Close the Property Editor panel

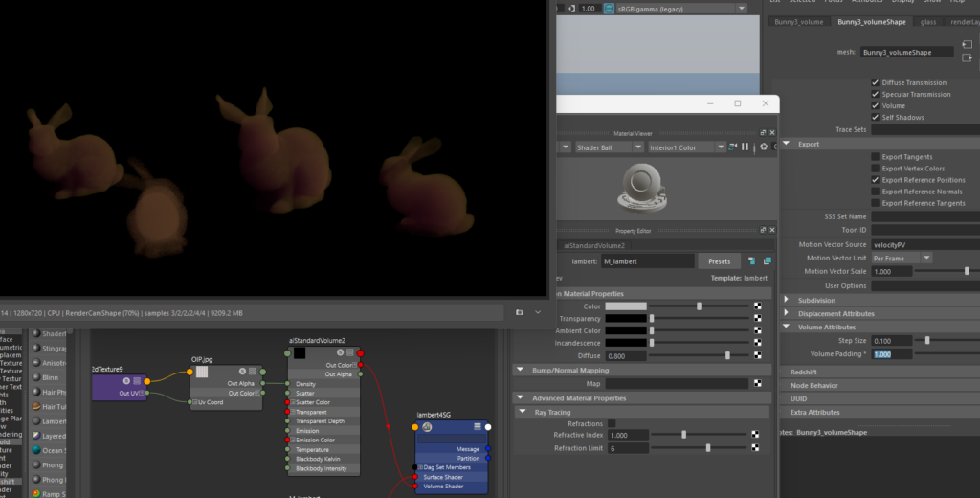(x=772, y=230)
